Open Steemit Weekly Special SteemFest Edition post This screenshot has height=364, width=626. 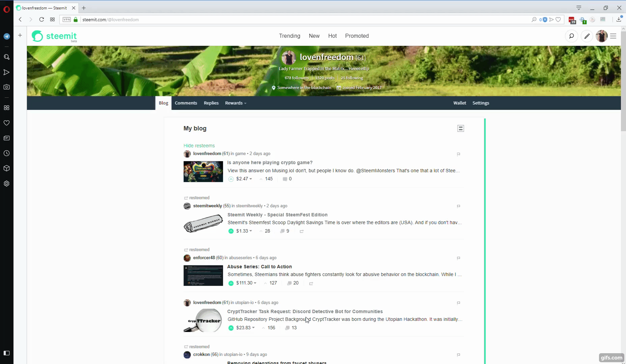coord(277,215)
